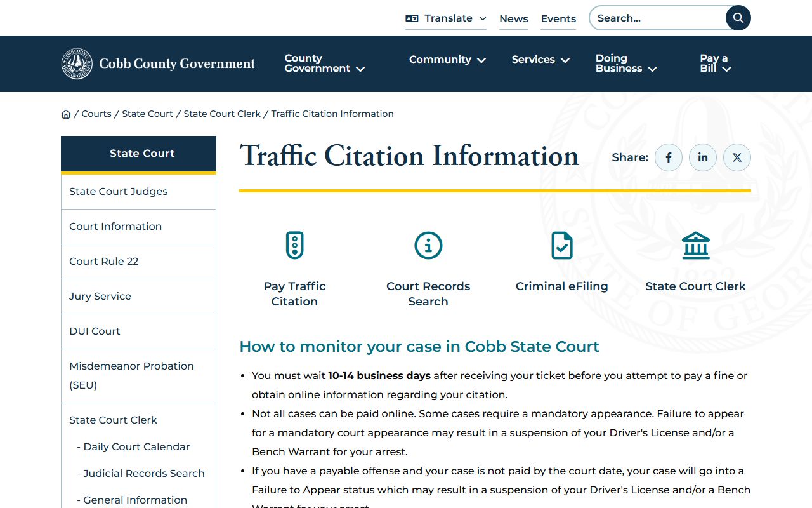Open State Court Judges sidebar item
Image resolution: width=812 pixels, height=508 pixels.
tap(138, 192)
